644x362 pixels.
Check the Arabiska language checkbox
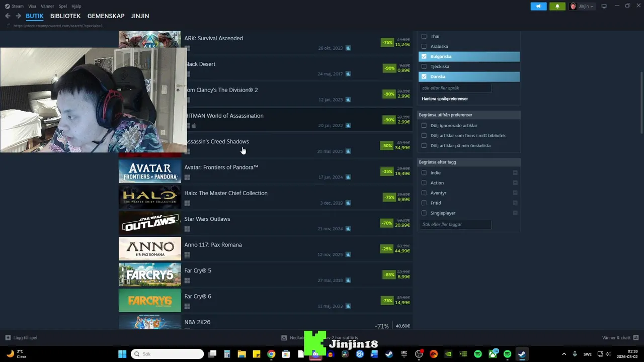point(424,46)
